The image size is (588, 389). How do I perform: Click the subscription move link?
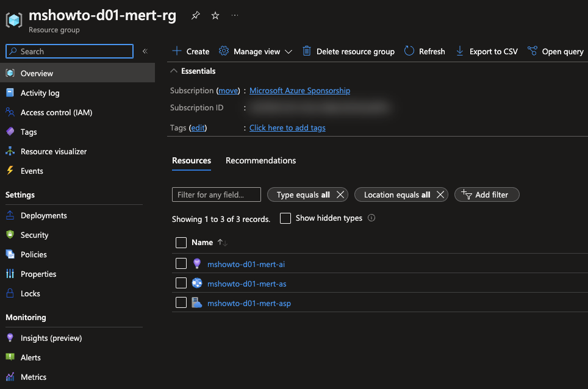click(x=228, y=91)
